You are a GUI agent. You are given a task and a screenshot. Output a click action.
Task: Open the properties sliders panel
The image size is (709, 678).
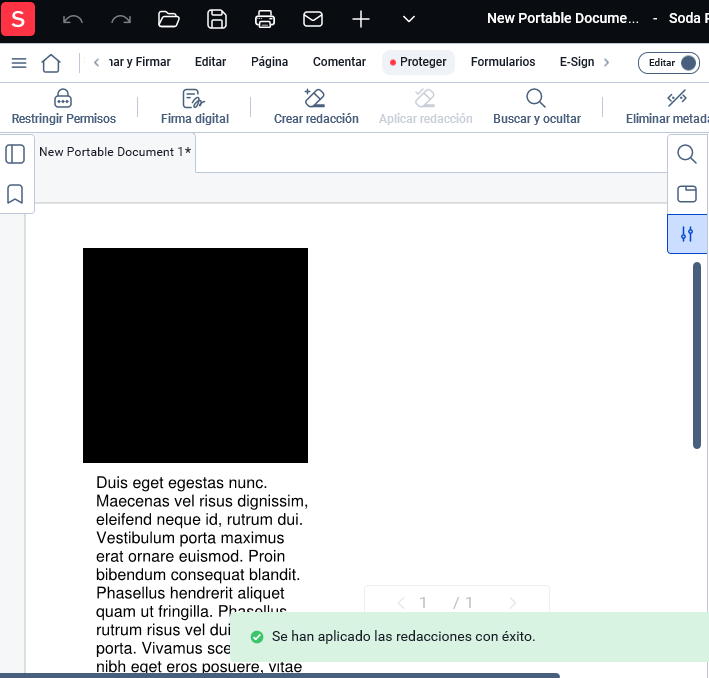[x=687, y=234]
